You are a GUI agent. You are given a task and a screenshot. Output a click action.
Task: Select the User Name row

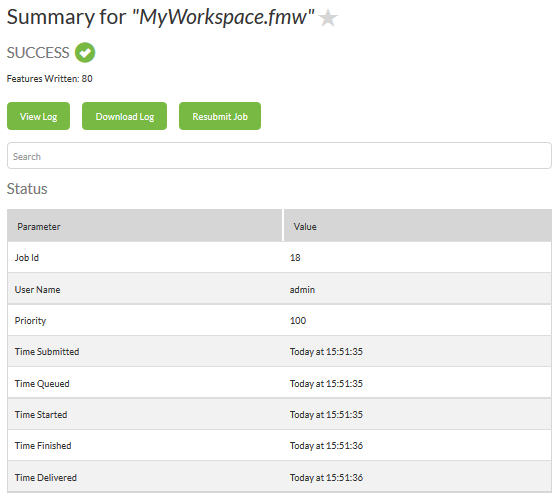pyautogui.click(x=279, y=289)
